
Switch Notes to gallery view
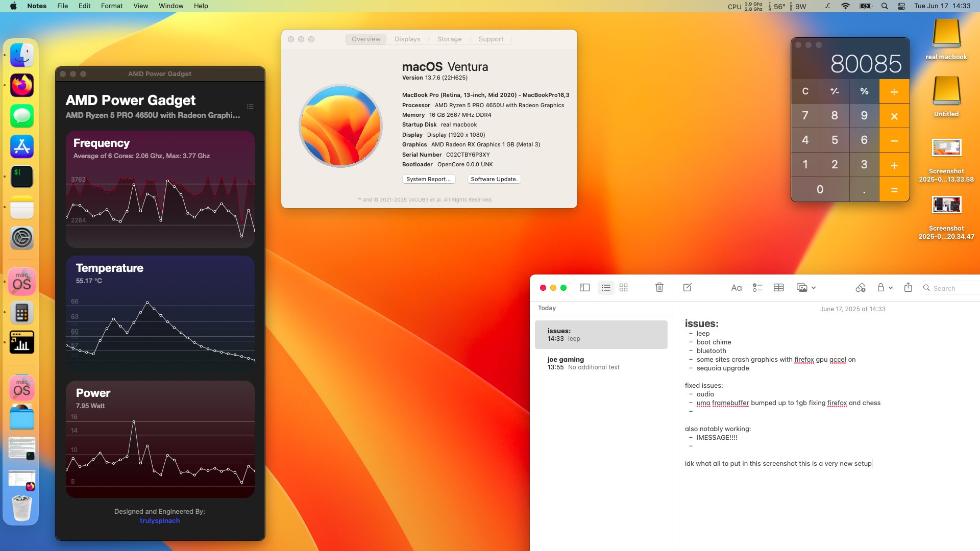pyautogui.click(x=624, y=288)
